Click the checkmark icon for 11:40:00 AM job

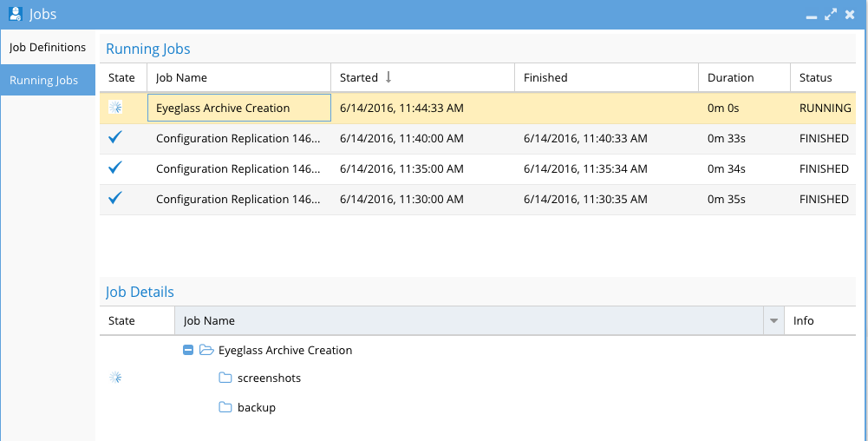(x=115, y=137)
